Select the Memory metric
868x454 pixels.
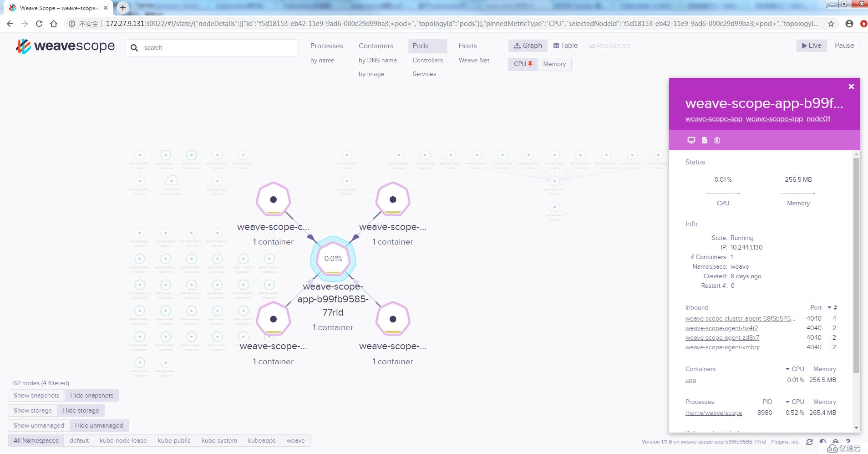click(x=554, y=64)
